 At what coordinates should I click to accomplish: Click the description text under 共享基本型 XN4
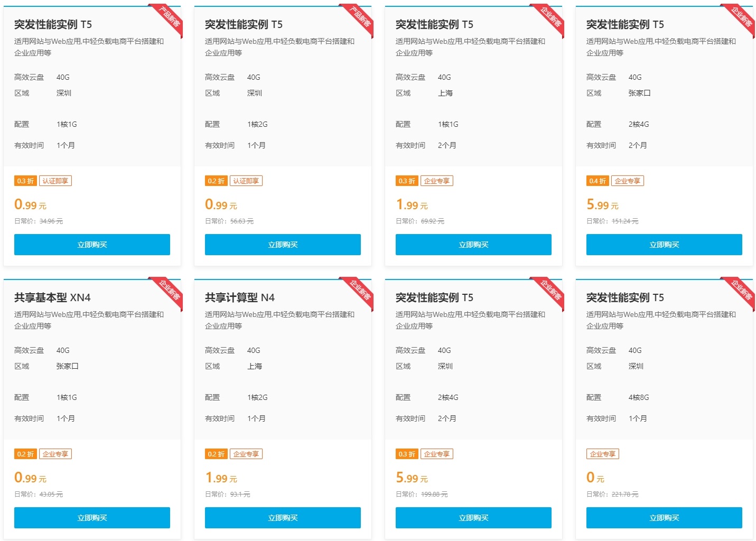89,320
